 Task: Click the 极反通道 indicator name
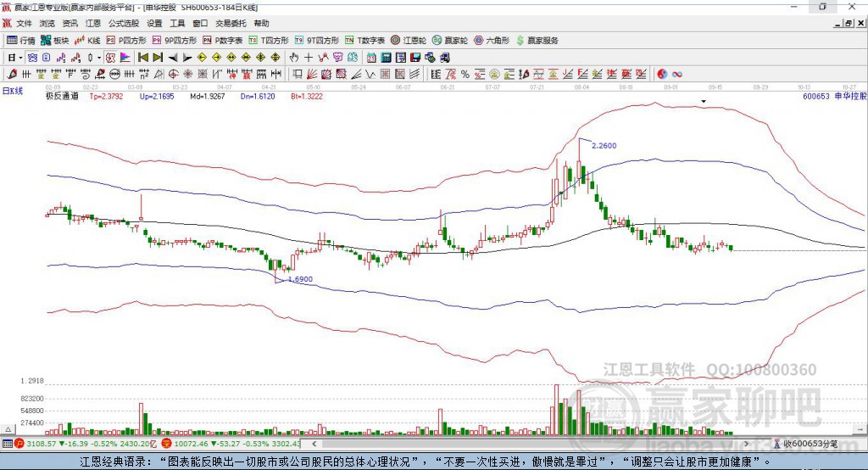click(62, 96)
